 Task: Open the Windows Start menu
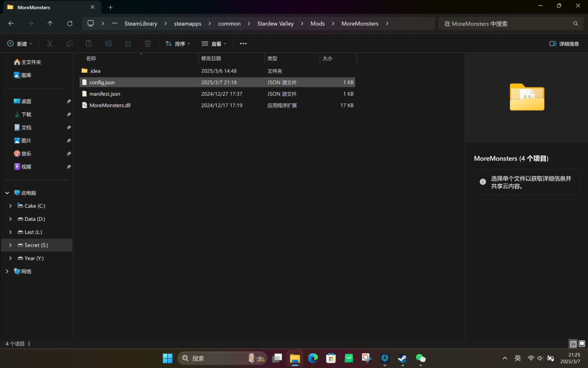168,358
